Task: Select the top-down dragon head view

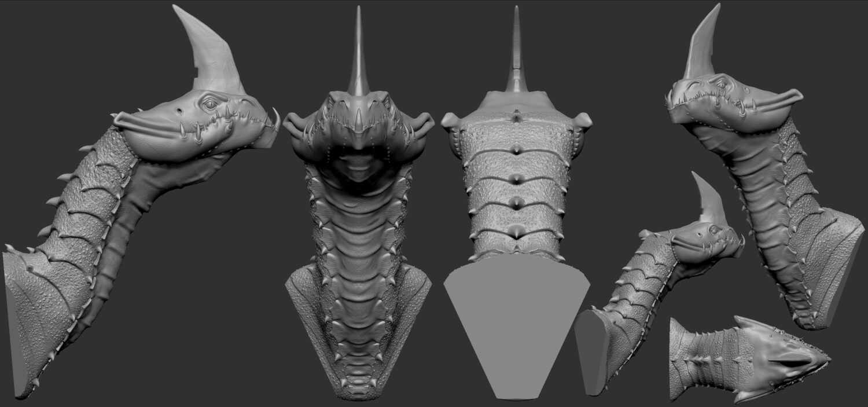Action: (746, 356)
